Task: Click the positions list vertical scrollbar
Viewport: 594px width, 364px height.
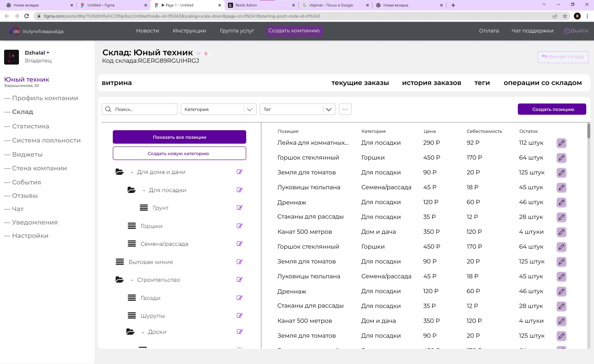Action: pyautogui.click(x=589, y=131)
